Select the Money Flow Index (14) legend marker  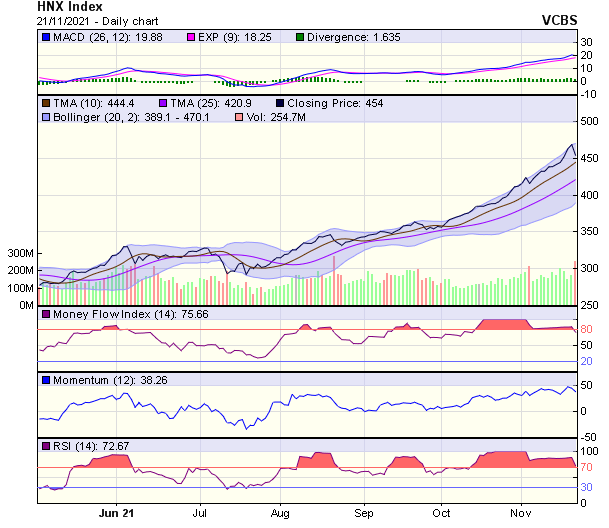pos(46,314)
